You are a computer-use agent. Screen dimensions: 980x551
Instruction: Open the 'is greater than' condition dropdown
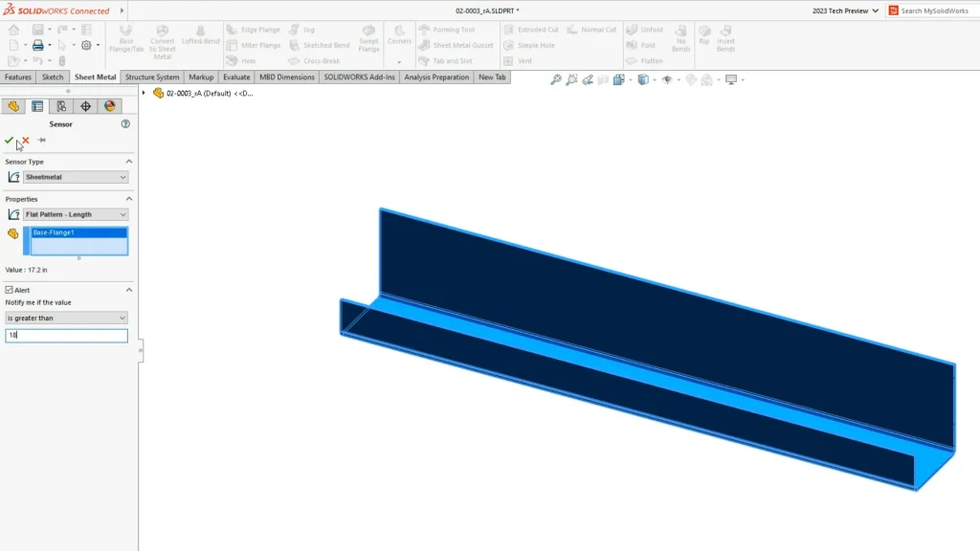click(x=66, y=318)
